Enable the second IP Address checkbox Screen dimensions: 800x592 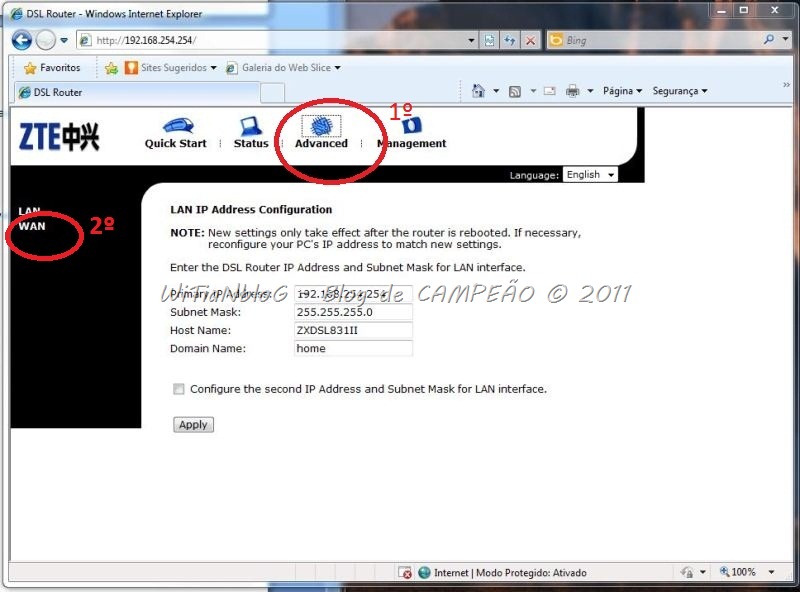pos(179,389)
